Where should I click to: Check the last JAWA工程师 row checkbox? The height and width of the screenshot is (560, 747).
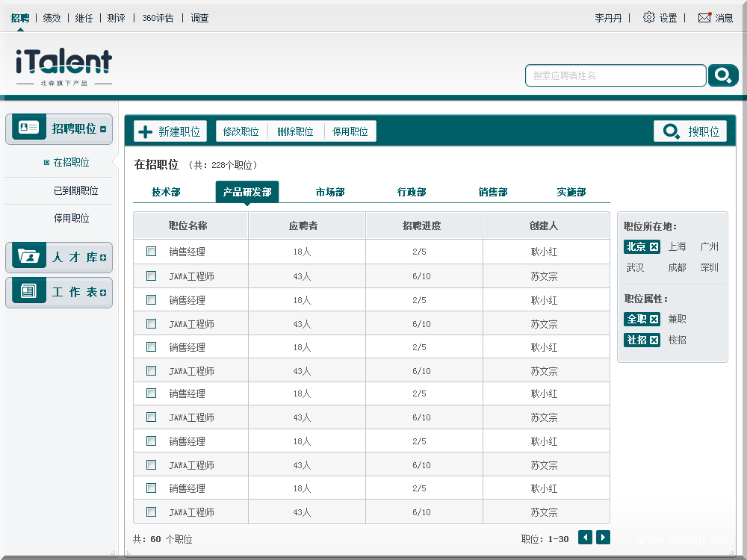click(x=152, y=512)
